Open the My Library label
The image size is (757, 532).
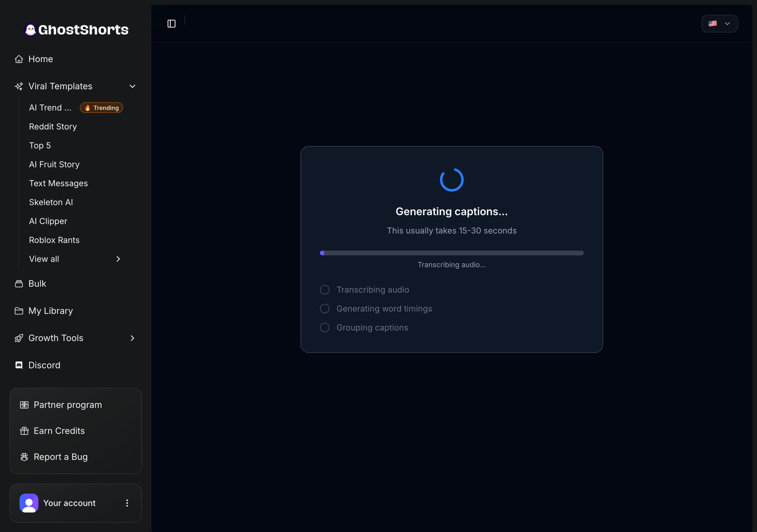(x=51, y=311)
